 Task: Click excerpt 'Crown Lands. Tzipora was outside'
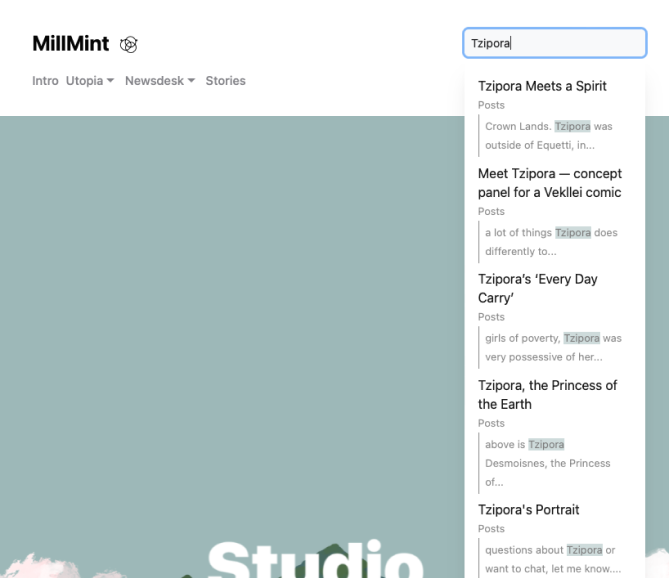click(549, 136)
